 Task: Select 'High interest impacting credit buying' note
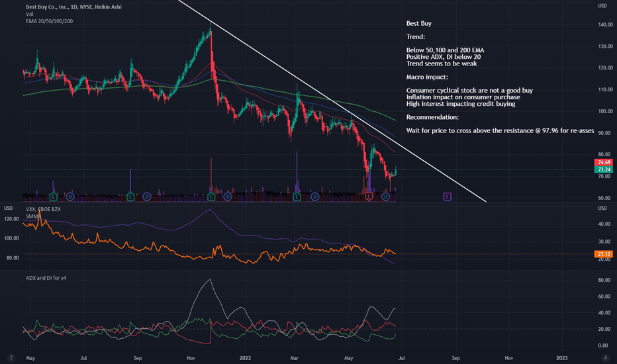point(461,103)
